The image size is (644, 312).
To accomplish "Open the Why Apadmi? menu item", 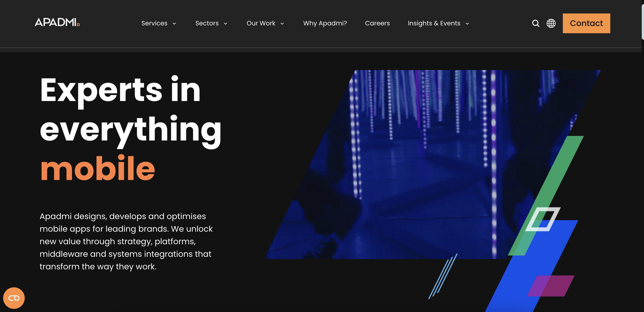I will point(325,23).
